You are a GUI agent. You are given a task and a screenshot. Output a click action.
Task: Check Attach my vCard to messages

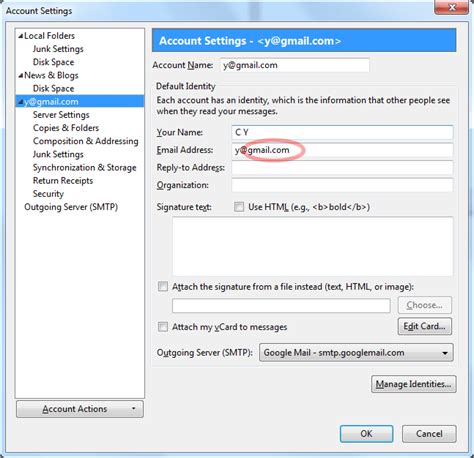(x=163, y=327)
